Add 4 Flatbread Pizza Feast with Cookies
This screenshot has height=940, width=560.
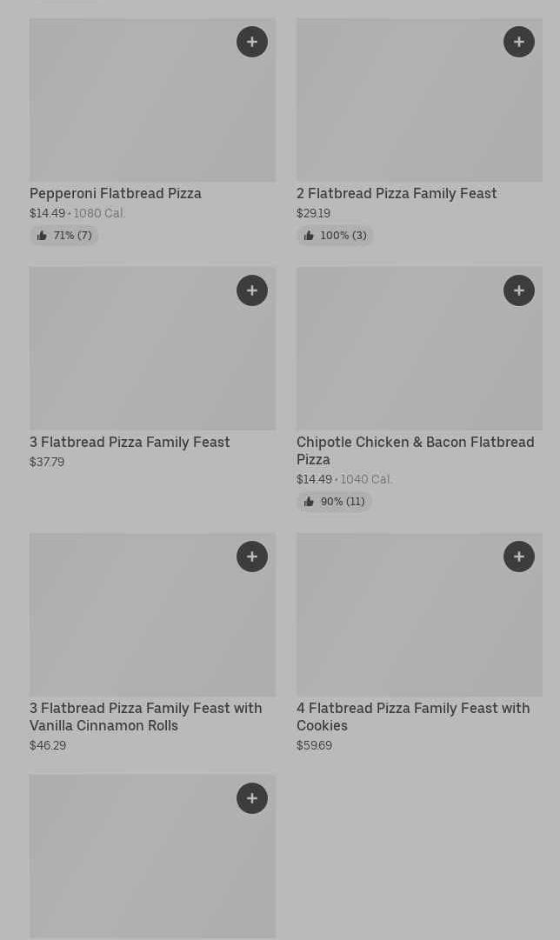(519, 557)
